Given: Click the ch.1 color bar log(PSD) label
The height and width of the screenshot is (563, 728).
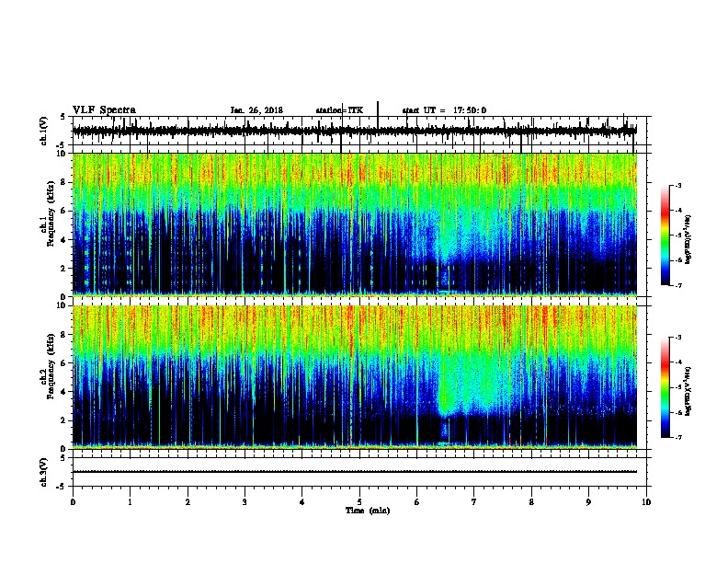Looking at the screenshot, I should point(688,239).
